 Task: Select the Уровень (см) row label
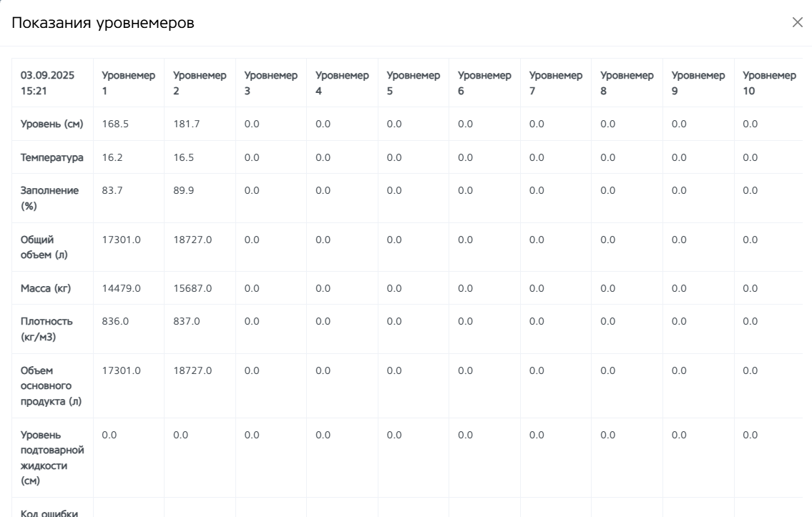(52, 124)
